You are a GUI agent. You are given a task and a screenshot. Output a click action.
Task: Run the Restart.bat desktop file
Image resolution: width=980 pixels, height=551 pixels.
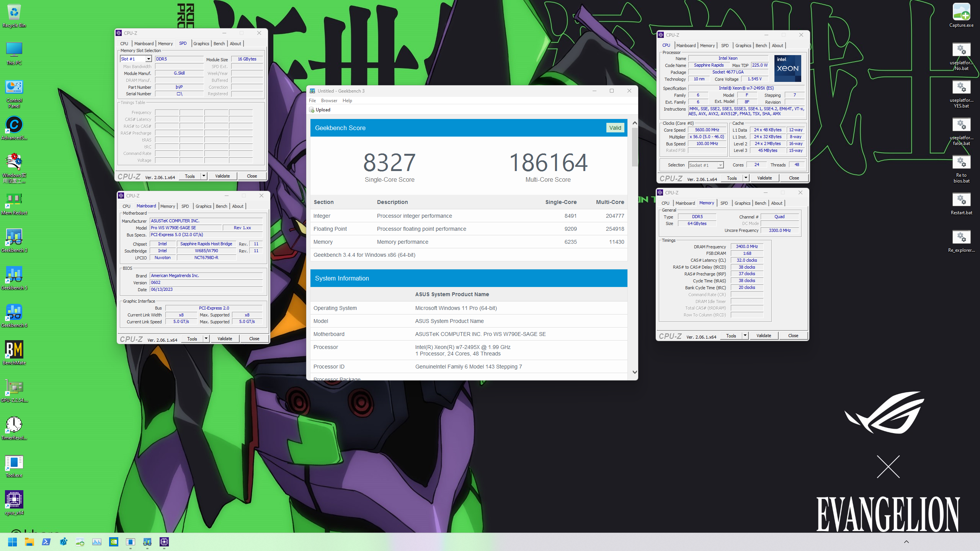(961, 203)
